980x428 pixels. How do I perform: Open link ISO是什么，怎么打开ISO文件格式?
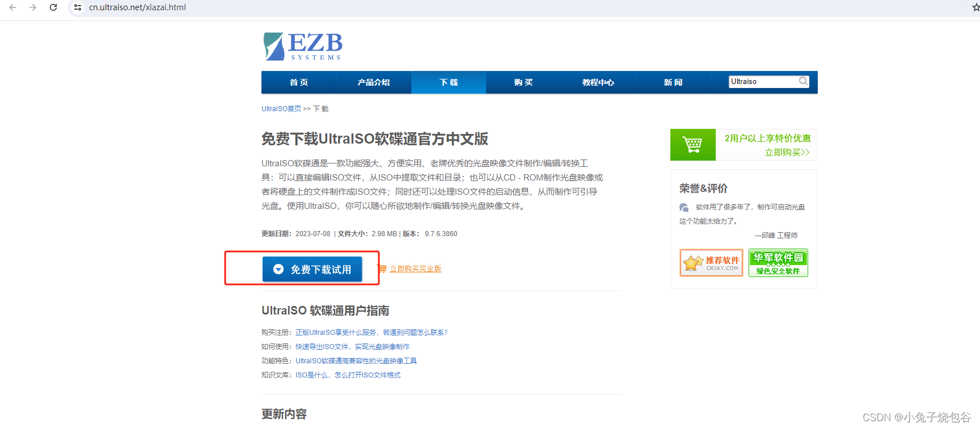(x=348, y=375)
